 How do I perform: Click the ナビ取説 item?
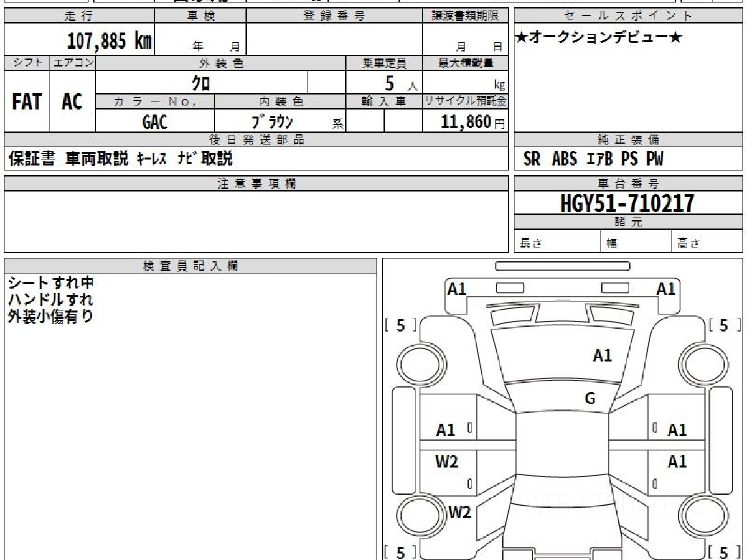tap(205, 159)
